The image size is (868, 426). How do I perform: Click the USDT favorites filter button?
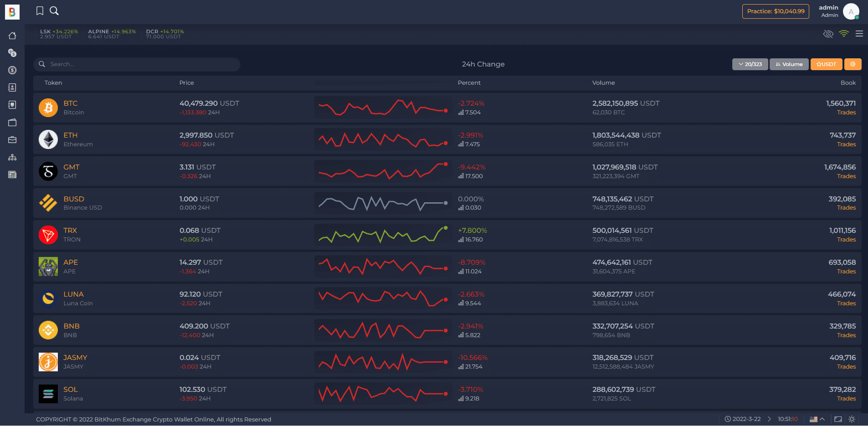tap(826, 64)
